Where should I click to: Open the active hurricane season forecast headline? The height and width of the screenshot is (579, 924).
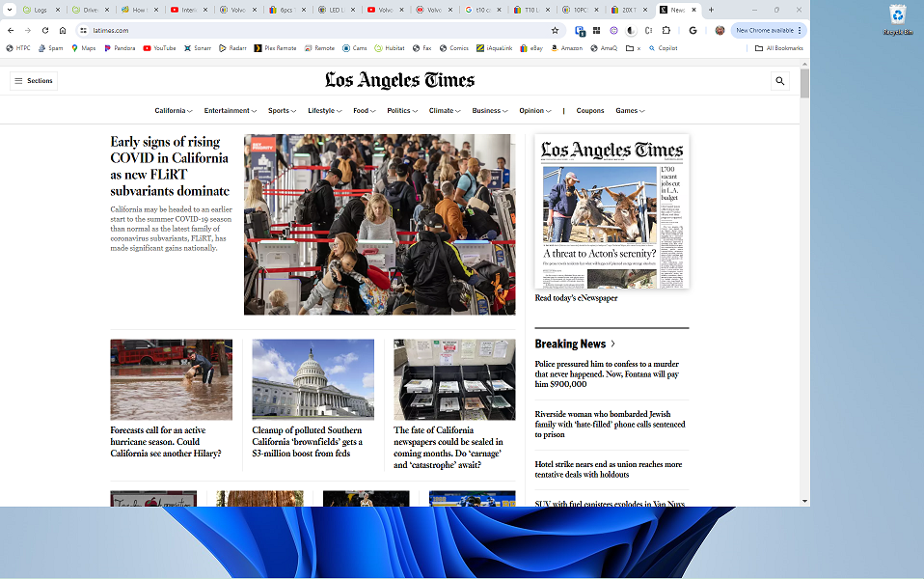coord(166,442)
